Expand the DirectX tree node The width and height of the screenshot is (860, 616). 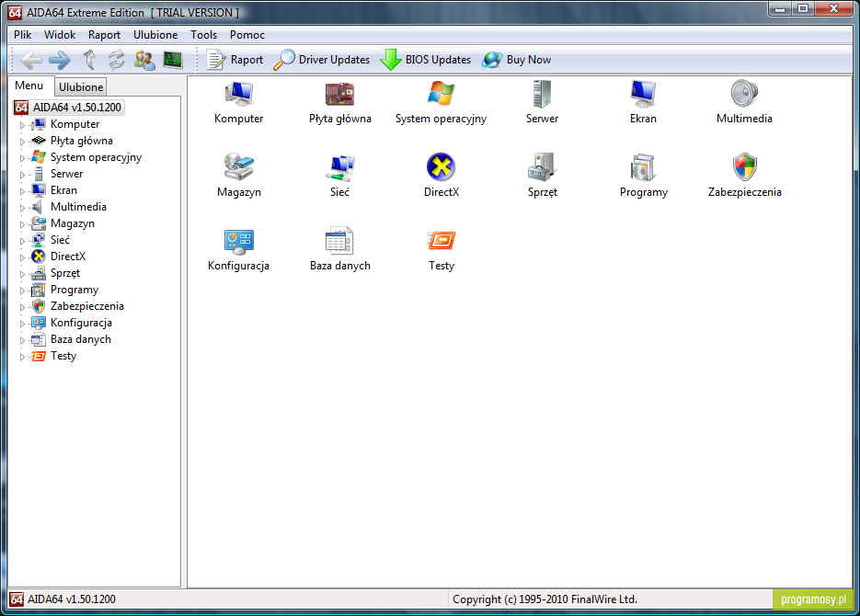coord(22,257)
